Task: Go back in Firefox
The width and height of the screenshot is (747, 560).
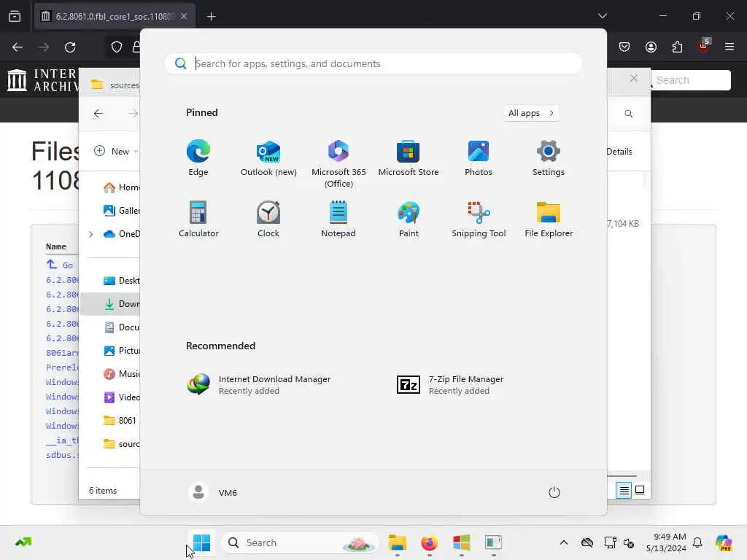Action: point(18,47)
